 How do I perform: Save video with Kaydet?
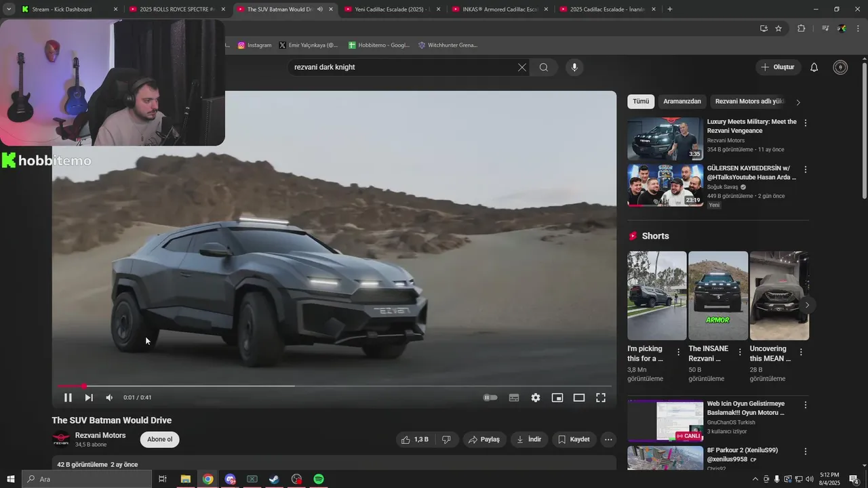pos(574,439)
